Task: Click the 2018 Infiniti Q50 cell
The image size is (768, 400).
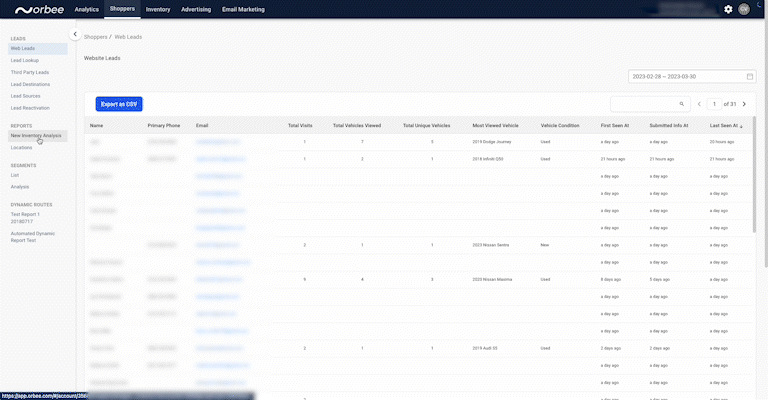Action: point(488,159)
